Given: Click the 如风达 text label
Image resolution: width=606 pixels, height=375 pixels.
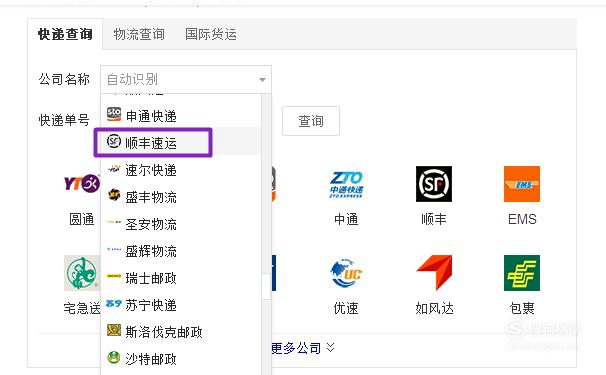Looking at the screenshot, I should click(434, 309).
